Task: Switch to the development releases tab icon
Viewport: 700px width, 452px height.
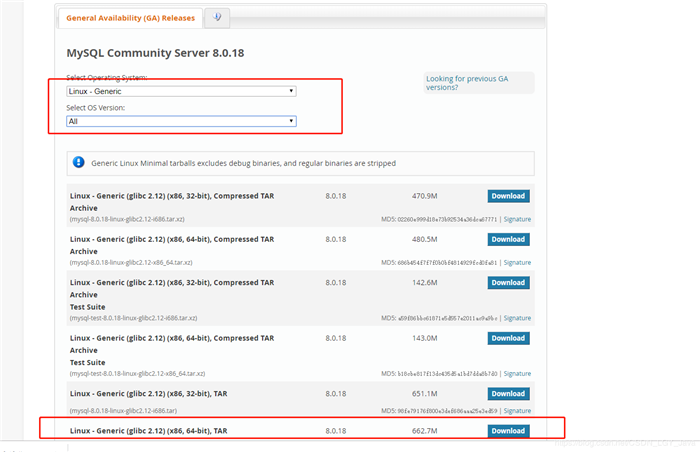Action: [x=217, y=18]
